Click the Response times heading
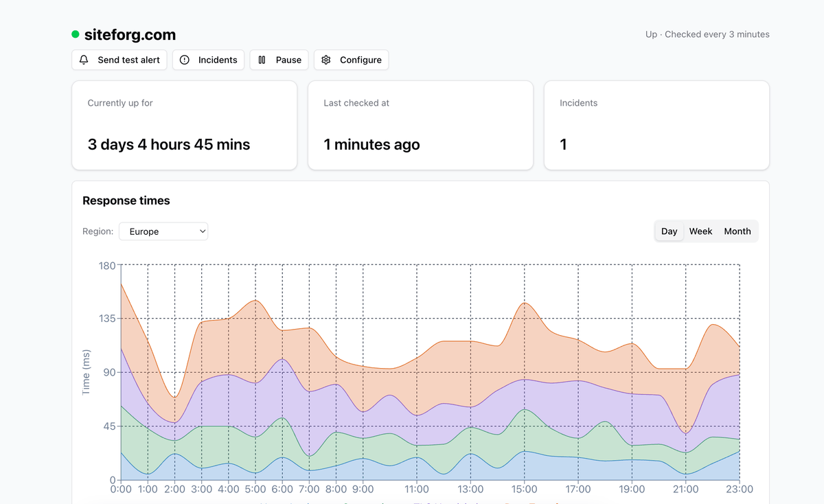 126,201
